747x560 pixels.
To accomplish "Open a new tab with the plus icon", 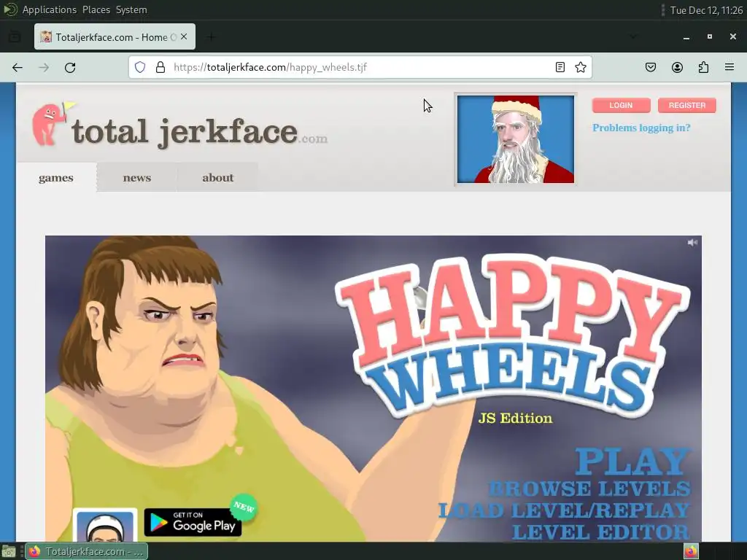I will coord(211,36).
